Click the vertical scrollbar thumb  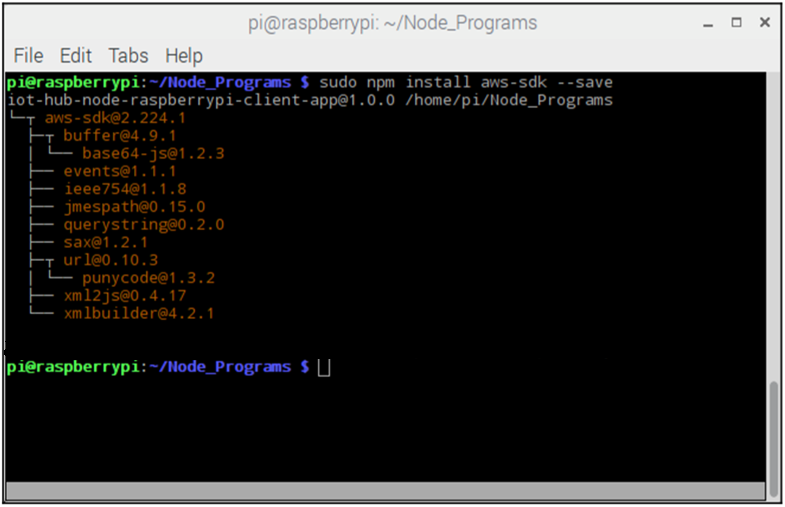click(x=773, y=438)
